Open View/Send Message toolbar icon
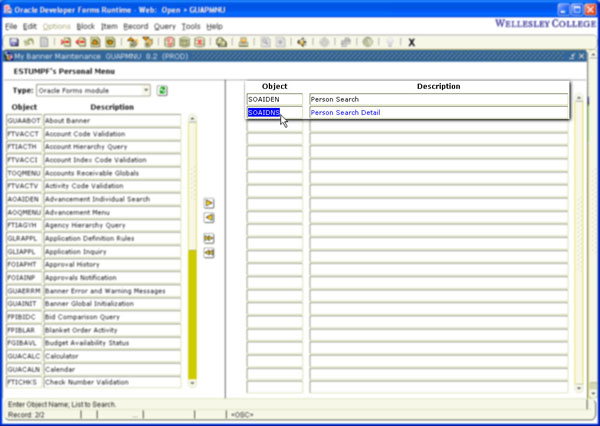This screenshot has height=426, width=600. pyautogui.click(x=221, y=42)
